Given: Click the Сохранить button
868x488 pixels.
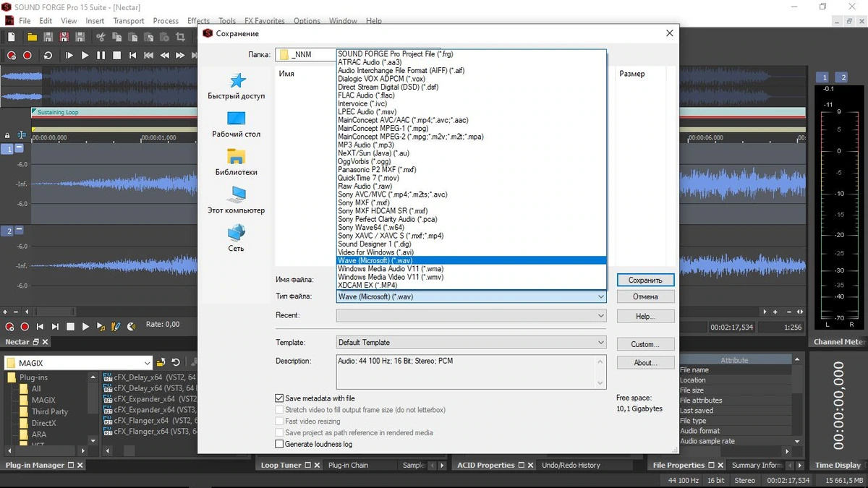Looking at the screenshot, I should [x=645, y=280].
